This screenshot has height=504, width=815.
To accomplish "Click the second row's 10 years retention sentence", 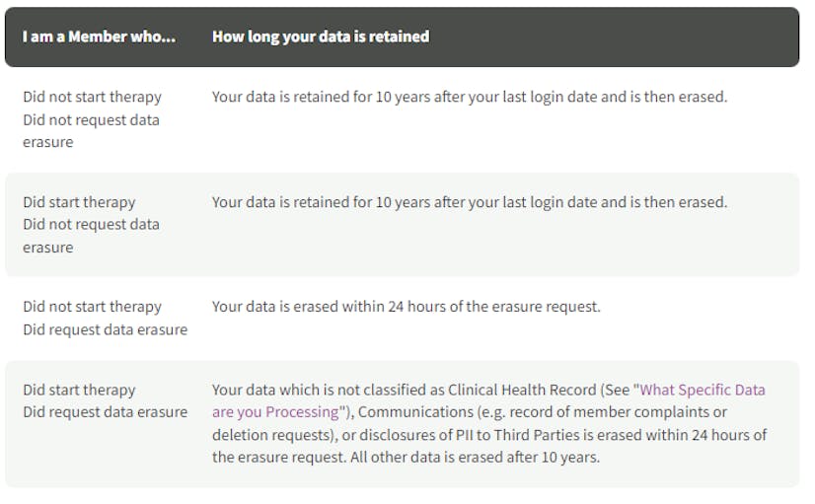I will (x=470, y=202).
